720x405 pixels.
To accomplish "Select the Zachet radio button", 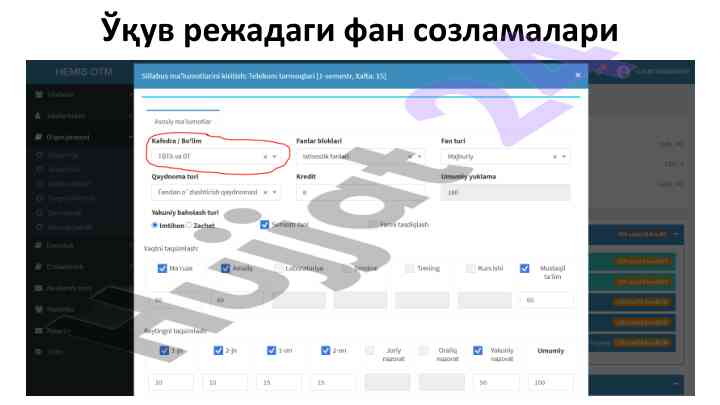I will pos(189,225).
